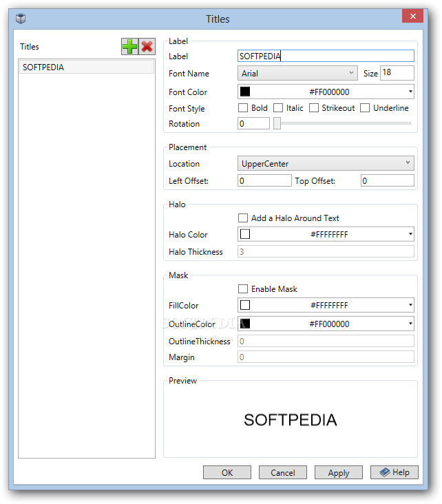Click the Apply button
This screenshot has height=504, width=442.
tap(339, 472)
